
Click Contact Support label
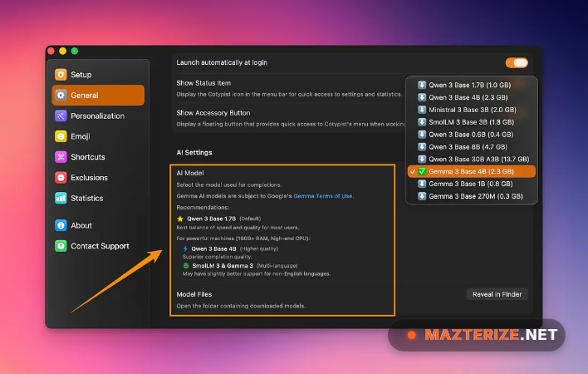tap(100, 246)
